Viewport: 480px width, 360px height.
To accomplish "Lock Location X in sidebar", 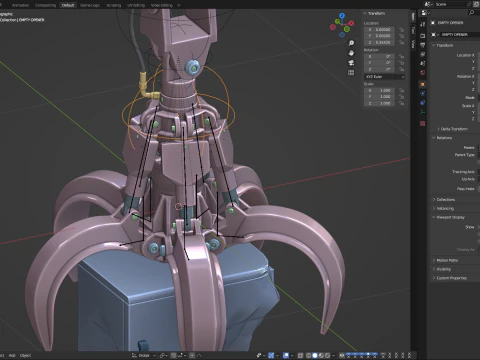I will pos(401,30).
